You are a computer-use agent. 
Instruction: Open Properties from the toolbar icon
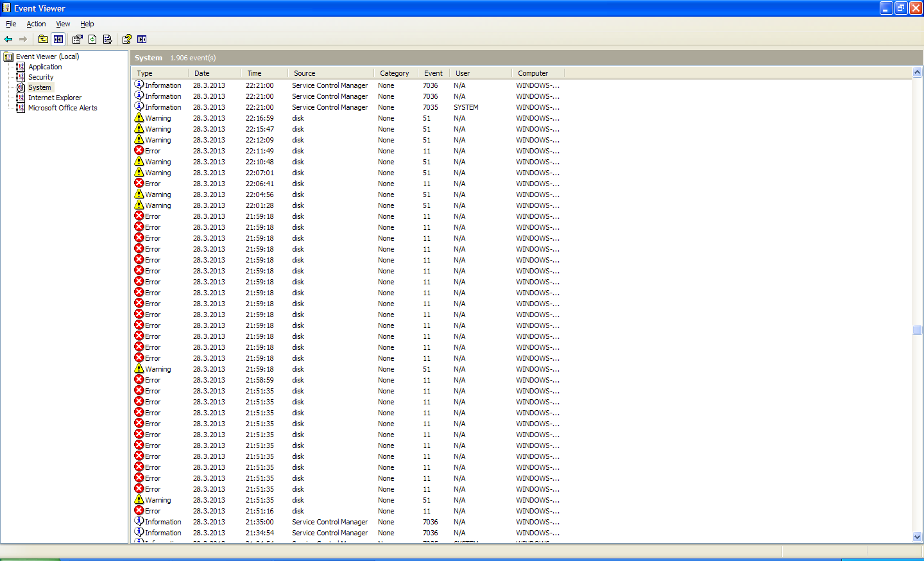pos(78,39)
